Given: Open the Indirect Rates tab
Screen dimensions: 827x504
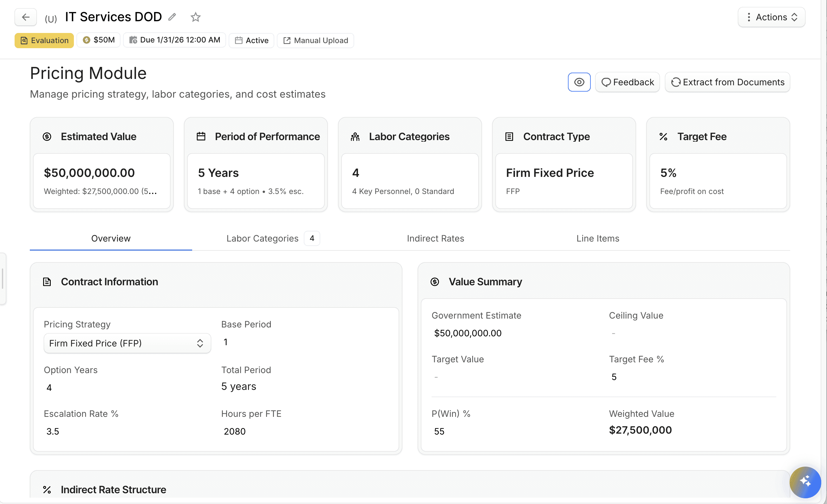Looking at the screenshot, I should pos(435,238).
